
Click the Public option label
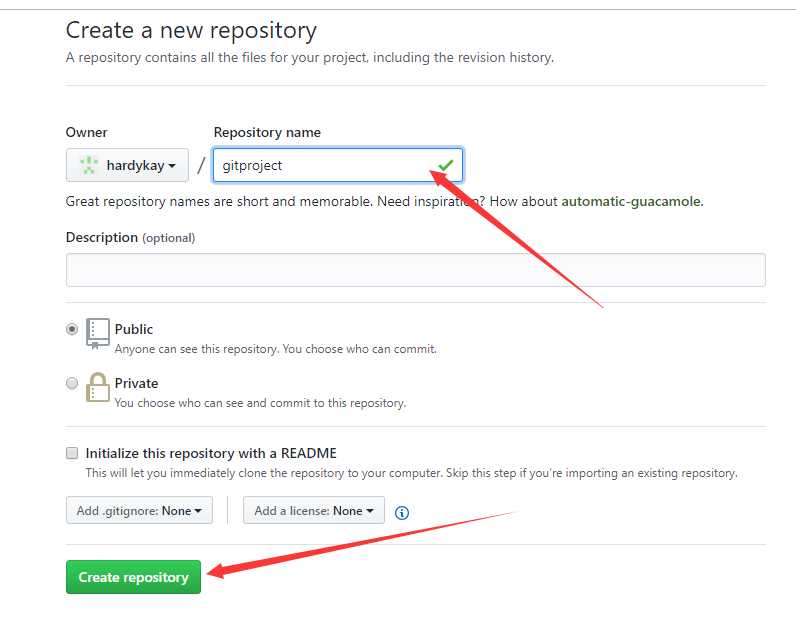point(134,329)
